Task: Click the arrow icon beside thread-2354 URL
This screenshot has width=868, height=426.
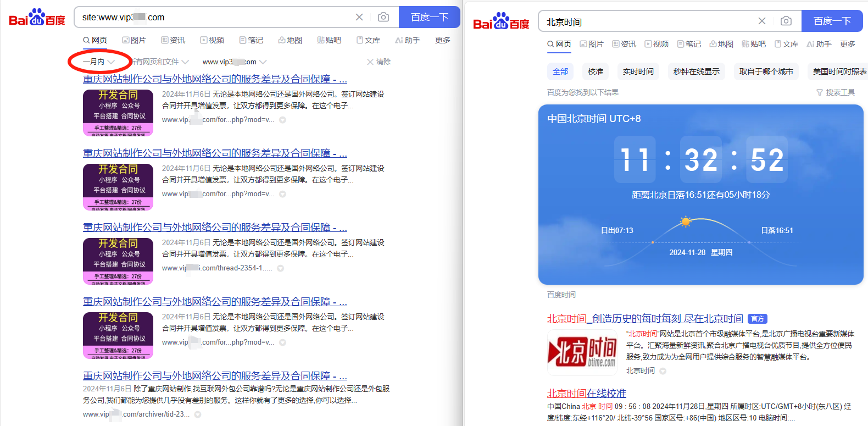Action: (x=280, y=268)
